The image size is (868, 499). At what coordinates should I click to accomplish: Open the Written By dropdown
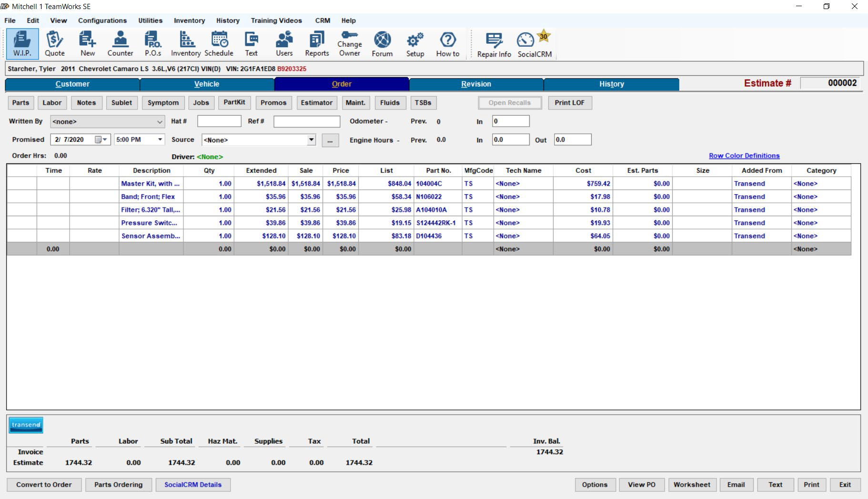point(160,121)
